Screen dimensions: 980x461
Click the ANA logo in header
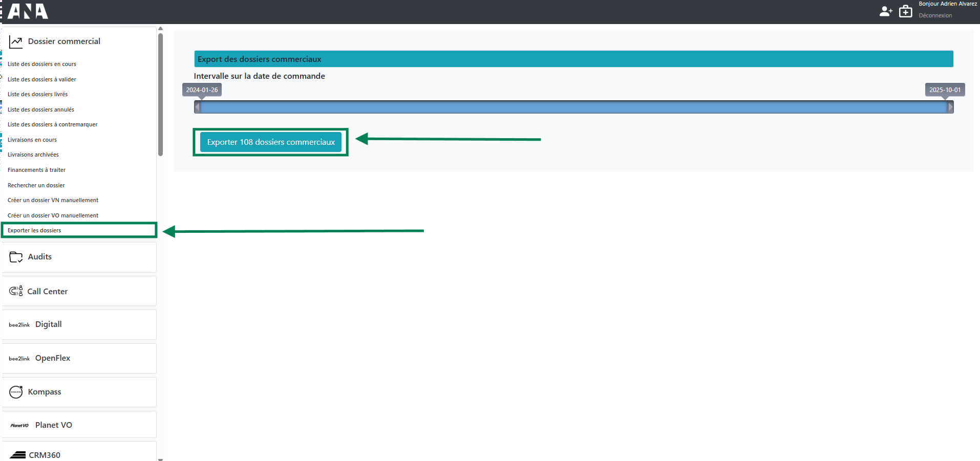click(28, 11)
